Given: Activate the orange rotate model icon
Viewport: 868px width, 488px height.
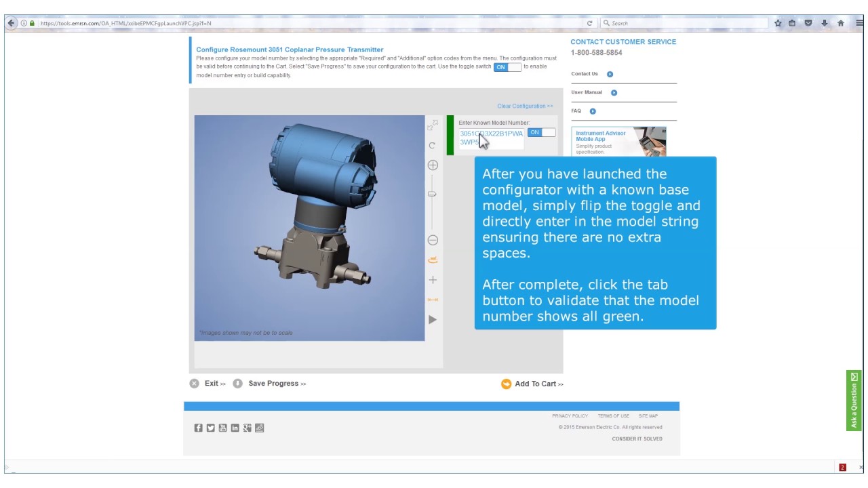Looking at the screenshot, I should click(433, 260).
